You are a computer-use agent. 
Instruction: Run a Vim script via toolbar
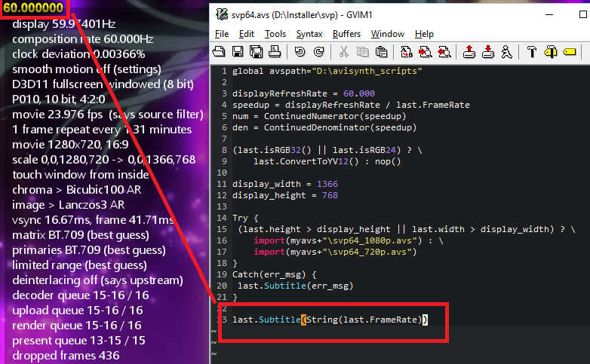(x=507, y=52)
